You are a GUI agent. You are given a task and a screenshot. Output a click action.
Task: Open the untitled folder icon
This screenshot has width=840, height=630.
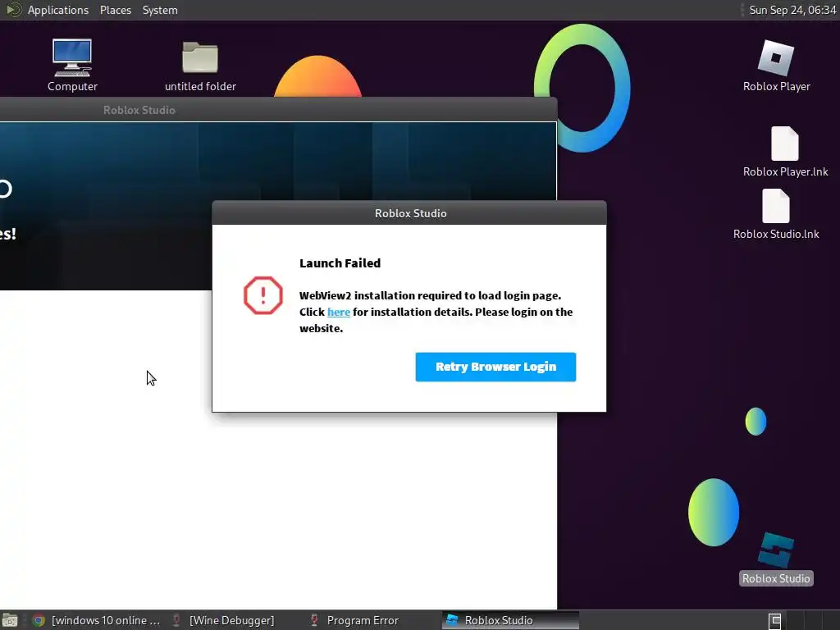(x=200, y=66)
